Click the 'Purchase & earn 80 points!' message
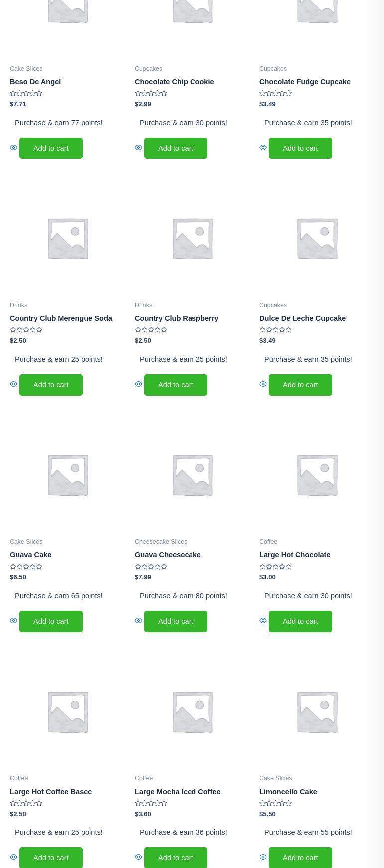The width and height of the screenshot is (384, 868). 183,596
